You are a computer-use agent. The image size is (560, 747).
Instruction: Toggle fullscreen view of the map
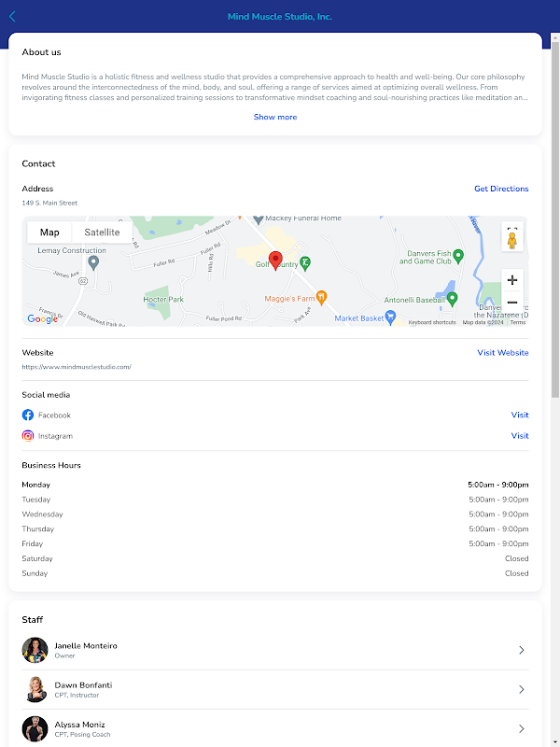click(x=511, y=228)
